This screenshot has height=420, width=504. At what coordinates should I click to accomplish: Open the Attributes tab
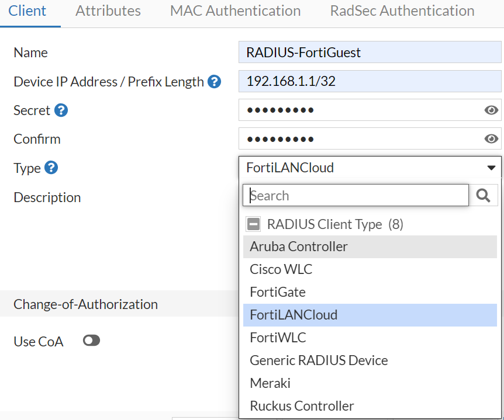point(108,11)
